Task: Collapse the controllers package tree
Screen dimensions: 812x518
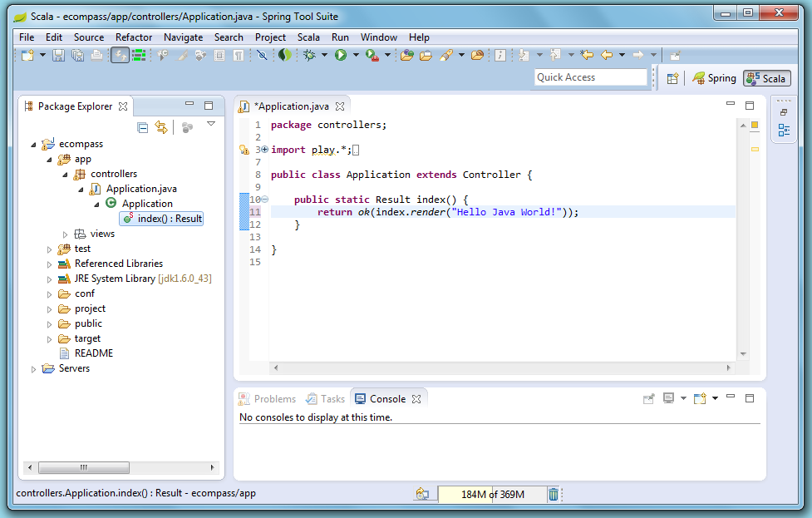Action: click(64, 174)
